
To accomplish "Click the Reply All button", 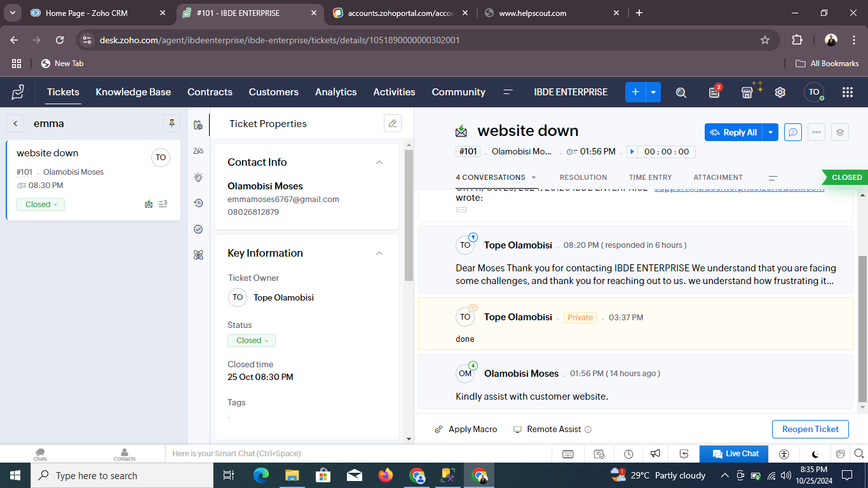I will coord(733,132).
